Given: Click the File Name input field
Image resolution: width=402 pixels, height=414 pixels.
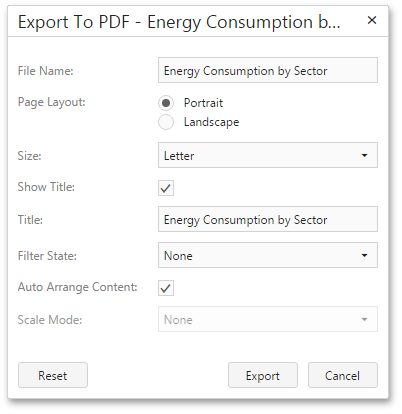Looking at the screenshot, I should click(268, 70).
